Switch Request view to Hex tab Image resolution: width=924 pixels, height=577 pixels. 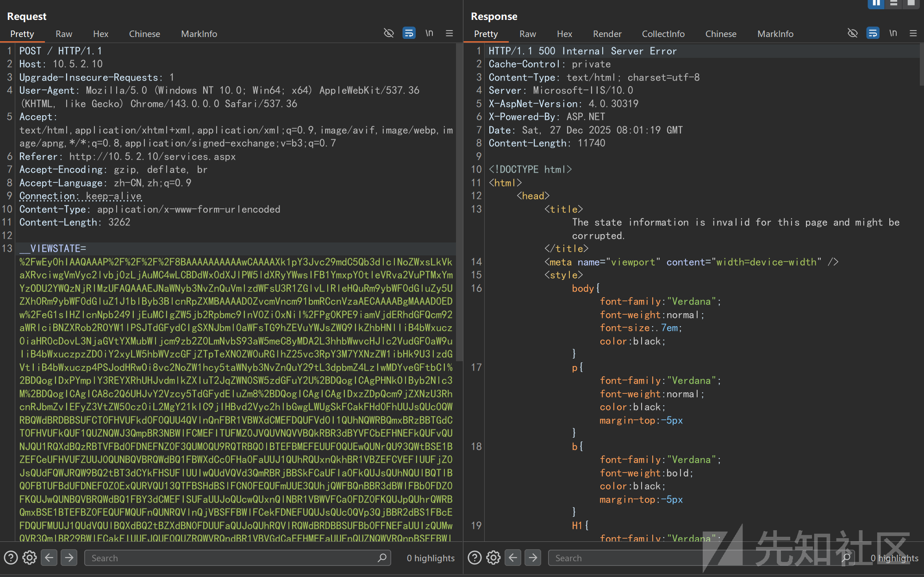pyautogui.click(x=100, y=34)
